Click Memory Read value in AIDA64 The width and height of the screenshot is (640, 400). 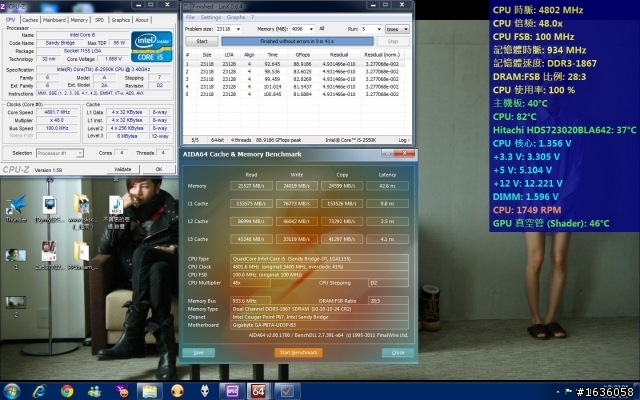pos(251,186)
